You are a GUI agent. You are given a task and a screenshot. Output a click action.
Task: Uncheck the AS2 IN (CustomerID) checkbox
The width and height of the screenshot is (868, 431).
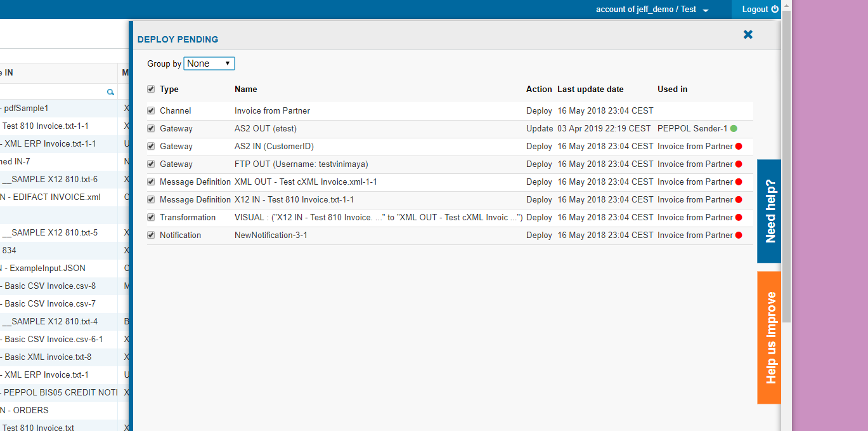[x=151, y=146]
